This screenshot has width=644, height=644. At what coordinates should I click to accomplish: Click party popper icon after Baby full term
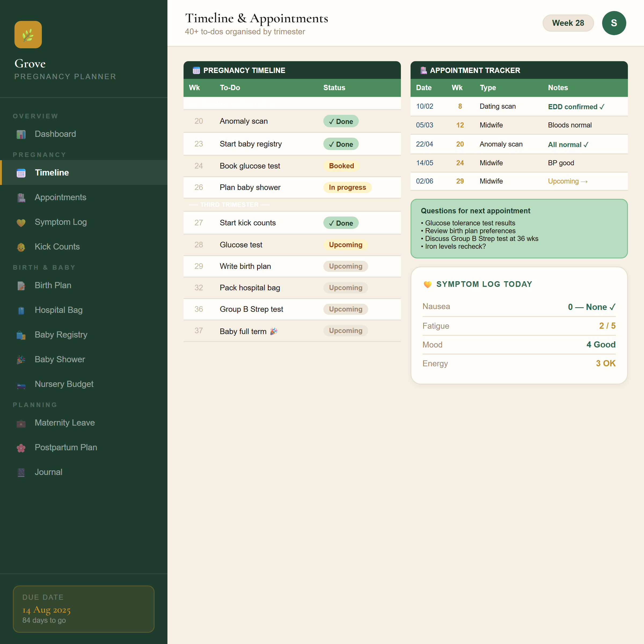point(274,331)
